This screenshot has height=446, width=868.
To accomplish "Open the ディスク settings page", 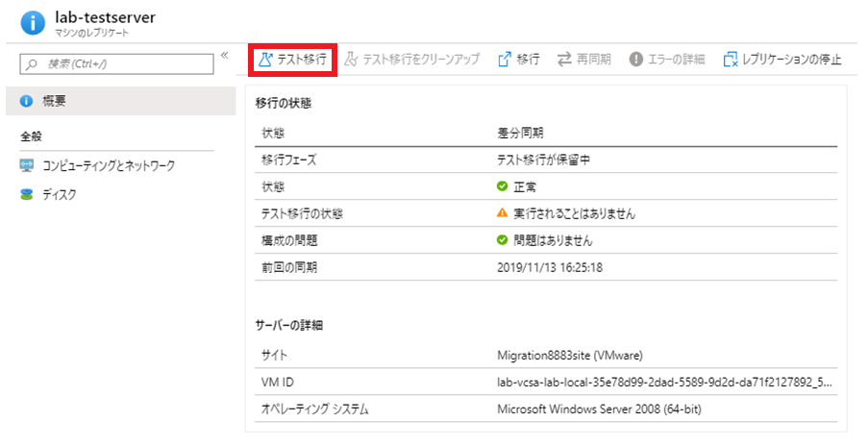I will coord(59,194).
